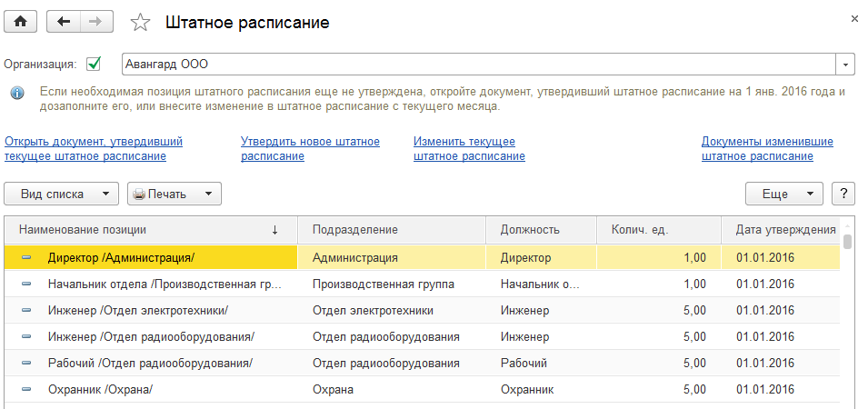Open the Печать print menu
868x409 pixels.
(x=175, y=194)
